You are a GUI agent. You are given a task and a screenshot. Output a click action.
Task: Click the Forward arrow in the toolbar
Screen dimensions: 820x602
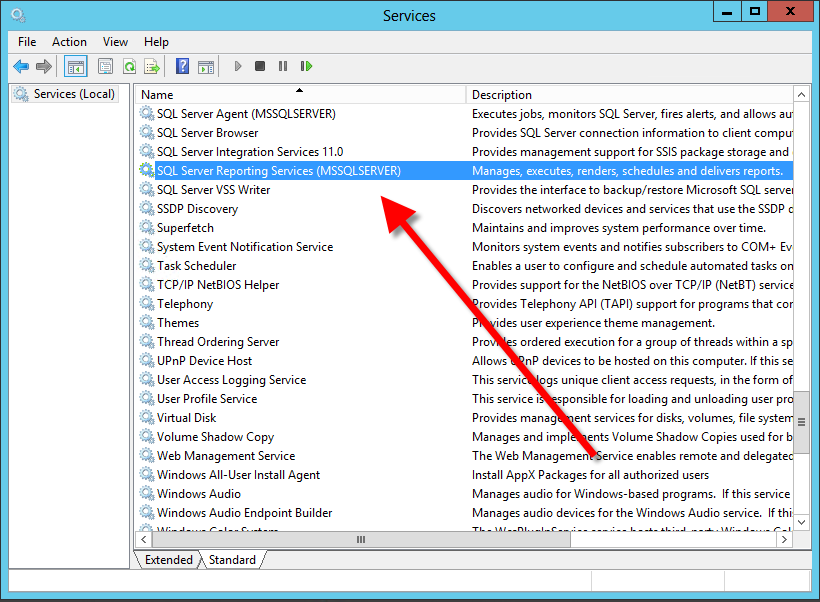[44, 66]
